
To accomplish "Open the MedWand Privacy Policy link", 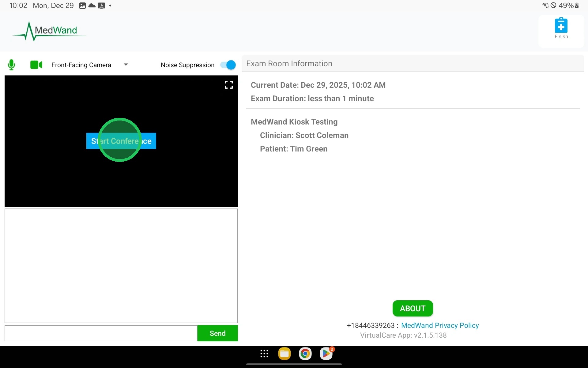I will pos(440,325).
